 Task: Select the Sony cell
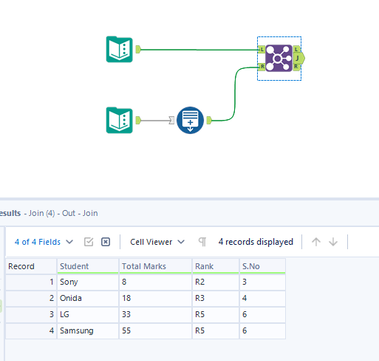click(x=88, y=282)
